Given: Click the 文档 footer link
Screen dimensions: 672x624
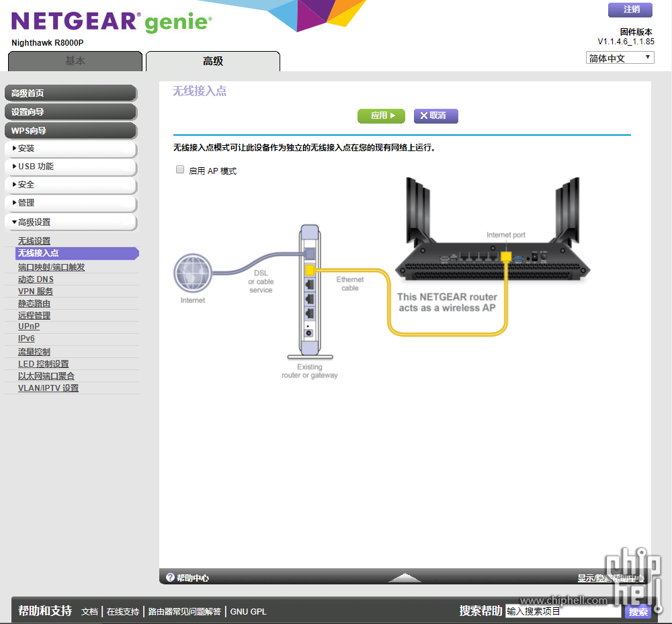Looking at the screenshot, I should pos(89,612).
